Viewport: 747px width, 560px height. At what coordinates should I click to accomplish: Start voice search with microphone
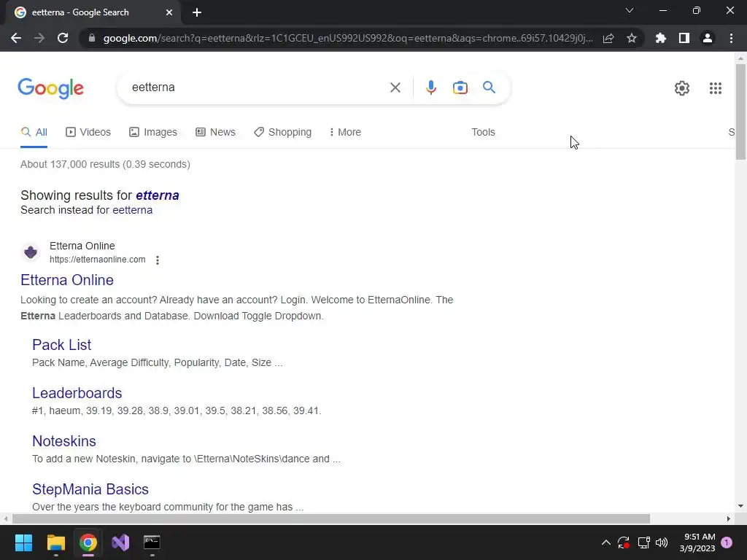tap(430, 87)
